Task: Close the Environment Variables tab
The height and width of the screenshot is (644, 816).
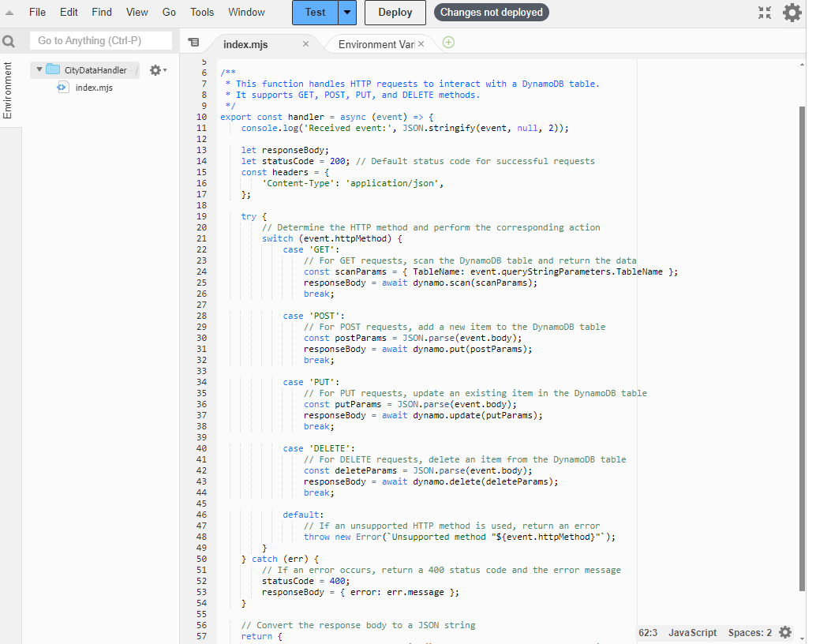Action: click(421, 43)
